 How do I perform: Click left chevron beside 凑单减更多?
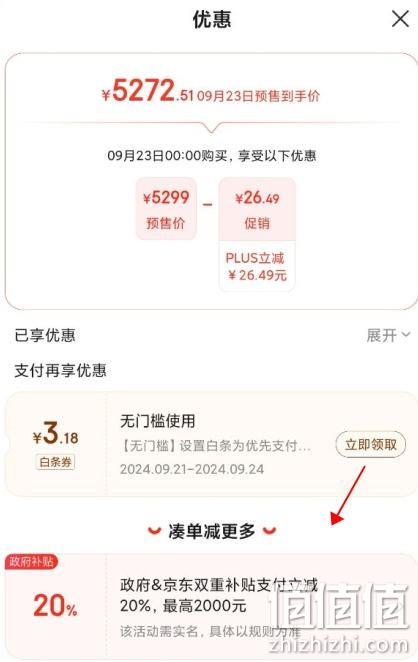click(x=155, y=531)
